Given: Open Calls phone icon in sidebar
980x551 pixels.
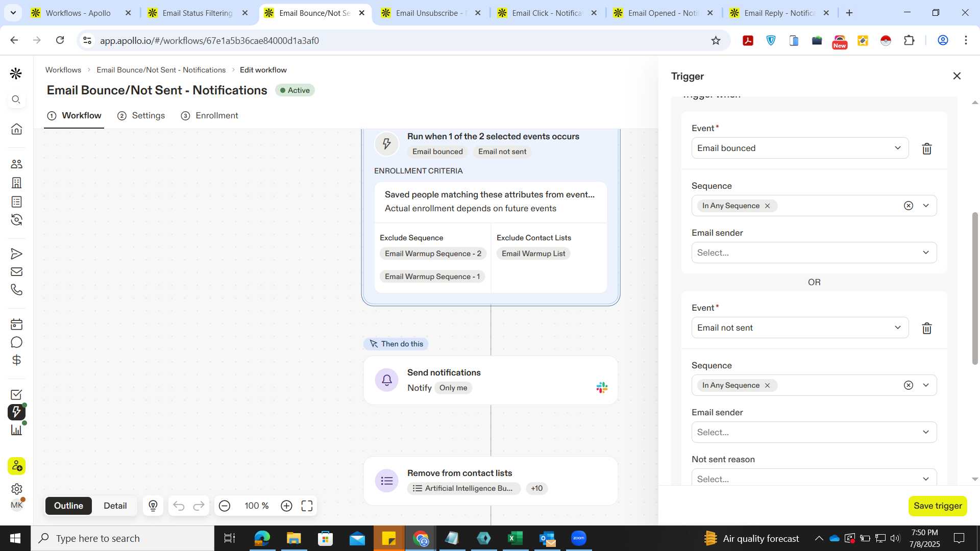Looking at the screenshot, I should coord(16,290).
